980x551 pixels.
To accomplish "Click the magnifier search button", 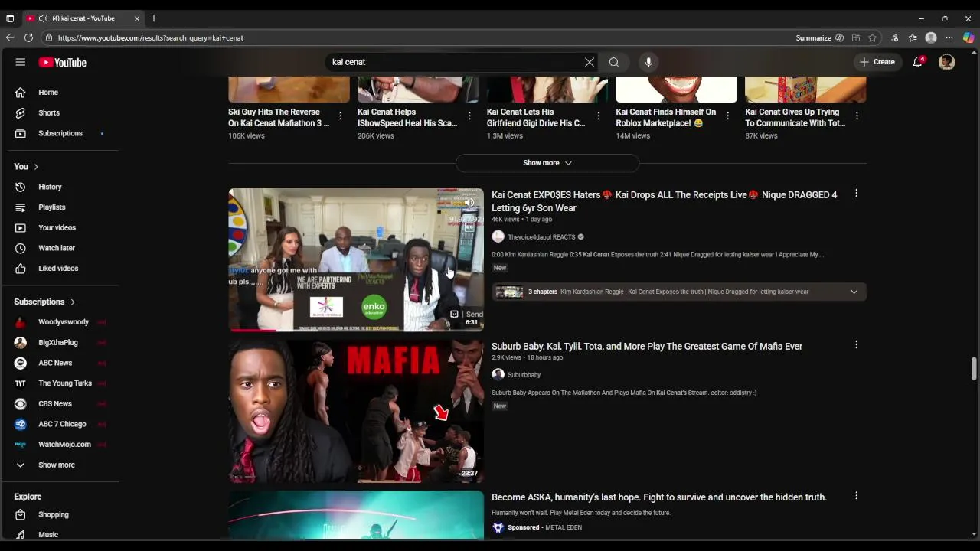I will 614,62.
